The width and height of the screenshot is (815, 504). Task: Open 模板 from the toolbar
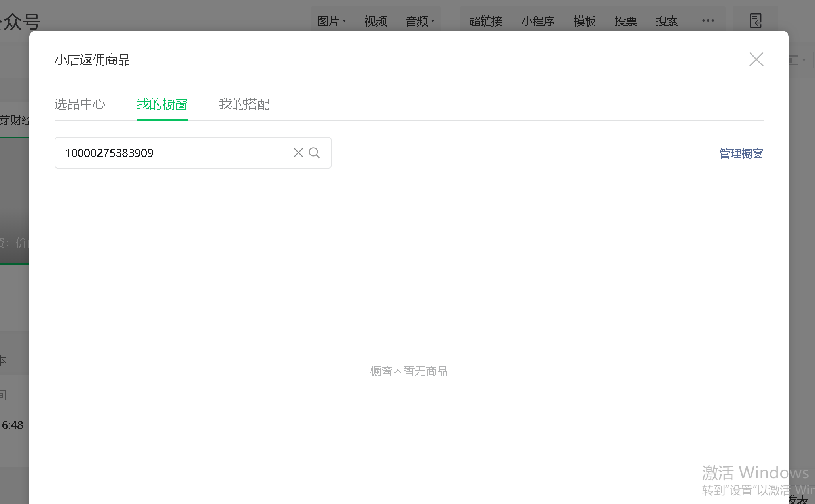coord(584,21)
